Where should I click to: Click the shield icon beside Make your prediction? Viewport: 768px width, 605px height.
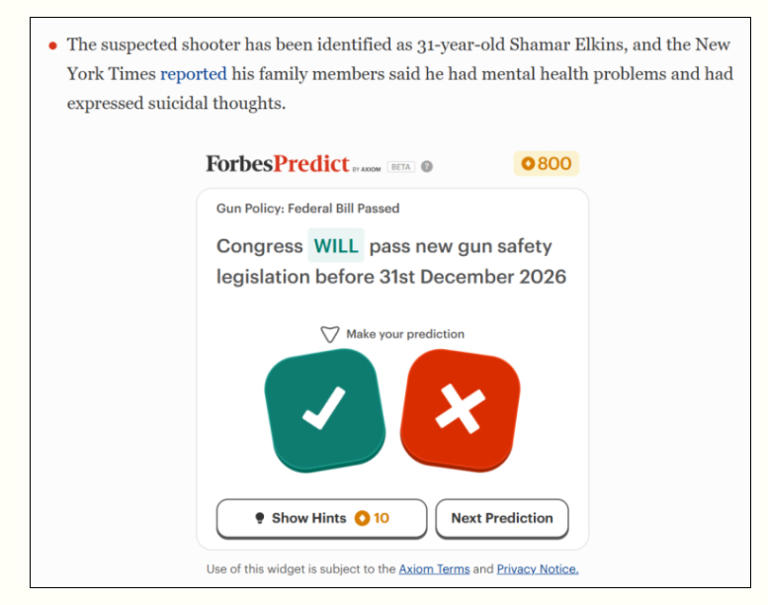(x=330, y=334)
